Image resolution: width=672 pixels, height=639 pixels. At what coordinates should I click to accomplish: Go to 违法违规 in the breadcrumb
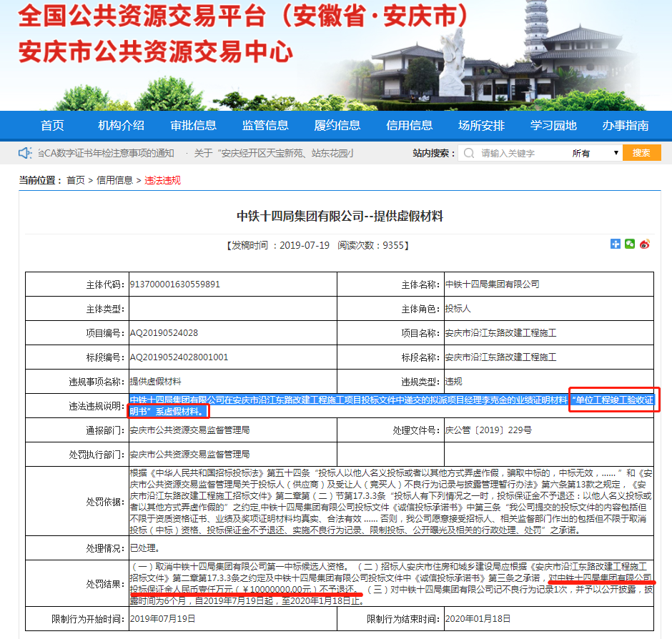[x=162, y=180]
